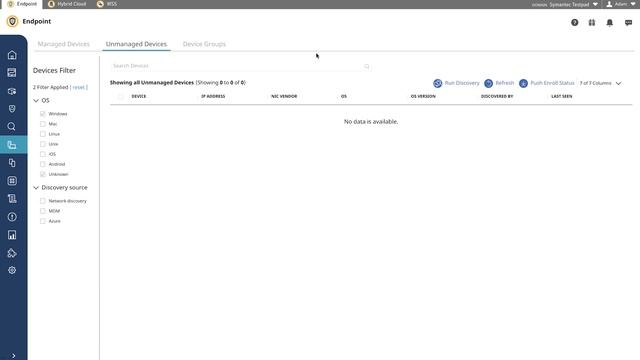This screenshot has height=360, width=640.
Task: Expand the sidebar with bottom arrow
Action: pos(13,356)
